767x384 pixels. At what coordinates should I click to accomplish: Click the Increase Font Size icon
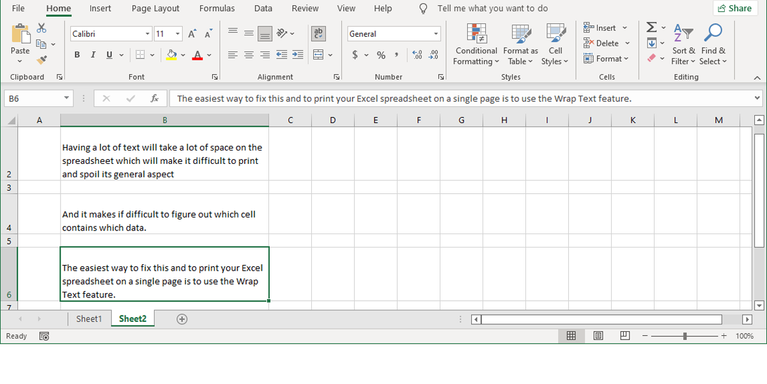[192, 34]
